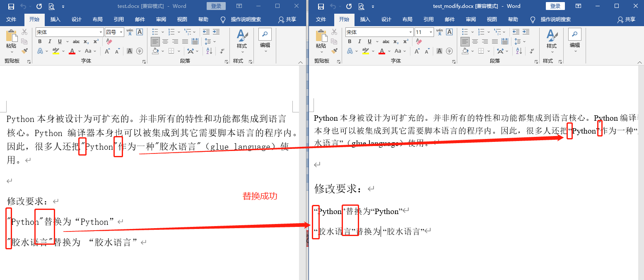This screenshot has height=280, width=644.
Task: Click vertical scrollbar of test.docx window
Action: pyautogui.click(x=303, y=173)
